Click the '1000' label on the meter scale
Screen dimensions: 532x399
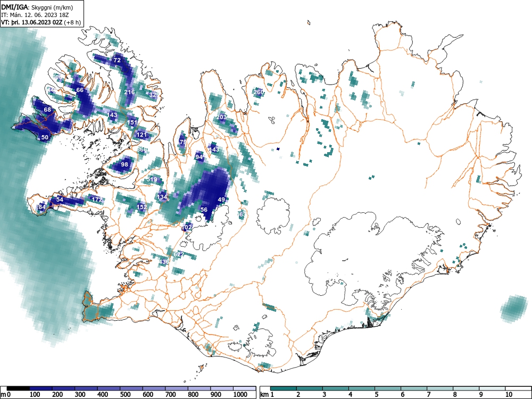click(240, 395)
